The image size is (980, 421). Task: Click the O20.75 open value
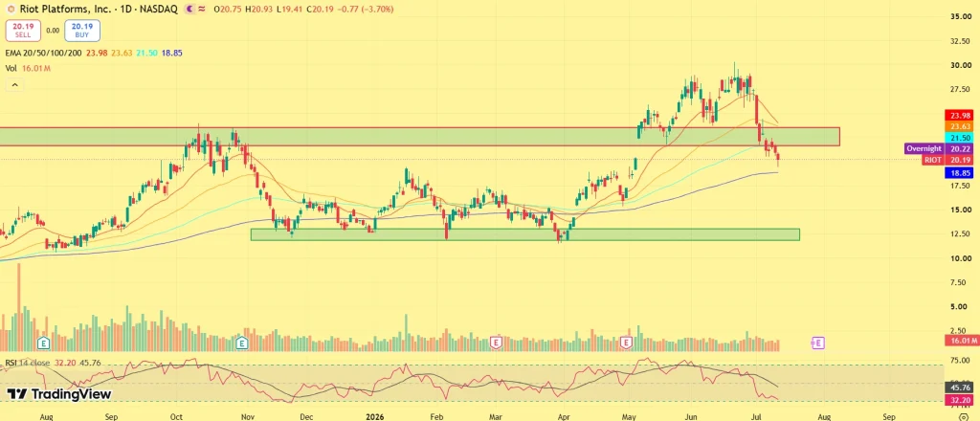(x=226, y=10)
